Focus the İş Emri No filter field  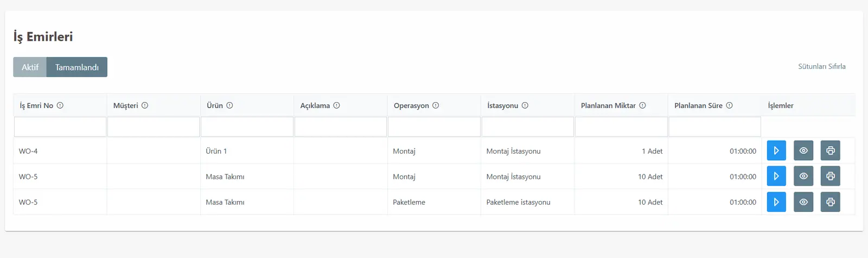60,127
